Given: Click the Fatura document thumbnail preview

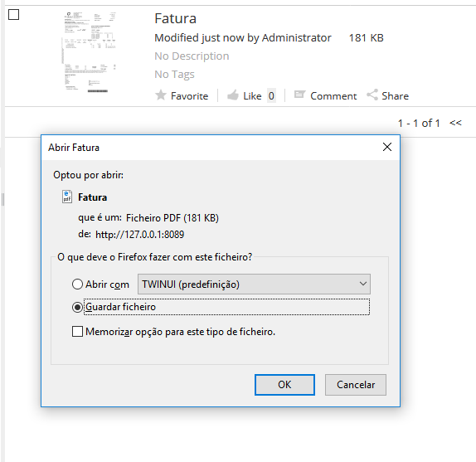Looking at the screenshot, I should pos(89,52).
